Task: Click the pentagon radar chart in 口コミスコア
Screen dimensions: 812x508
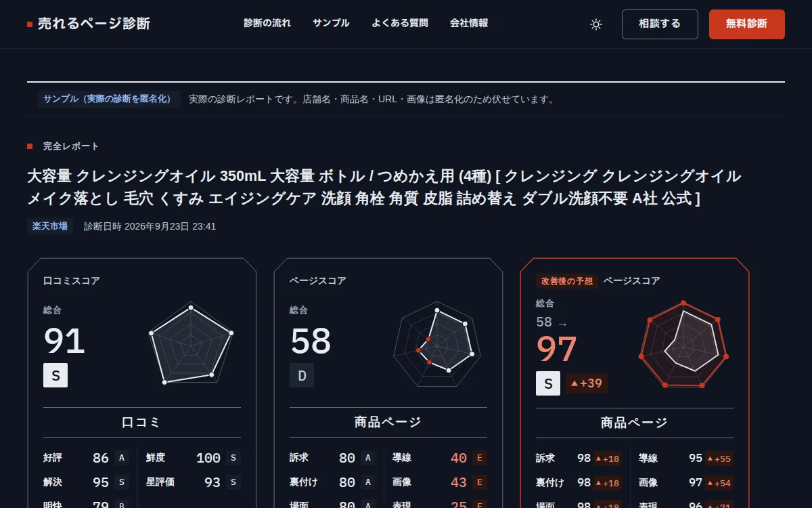Action: 191,344
